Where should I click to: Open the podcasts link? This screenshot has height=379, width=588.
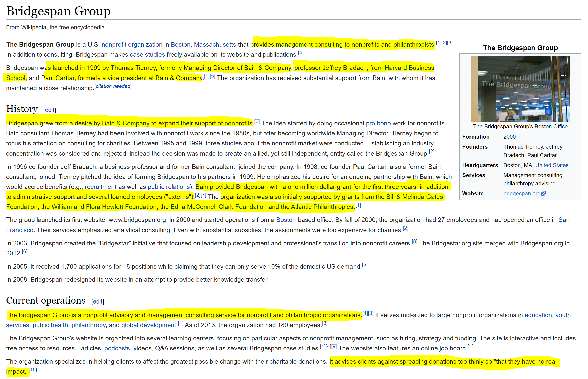(x=117, y=348)
